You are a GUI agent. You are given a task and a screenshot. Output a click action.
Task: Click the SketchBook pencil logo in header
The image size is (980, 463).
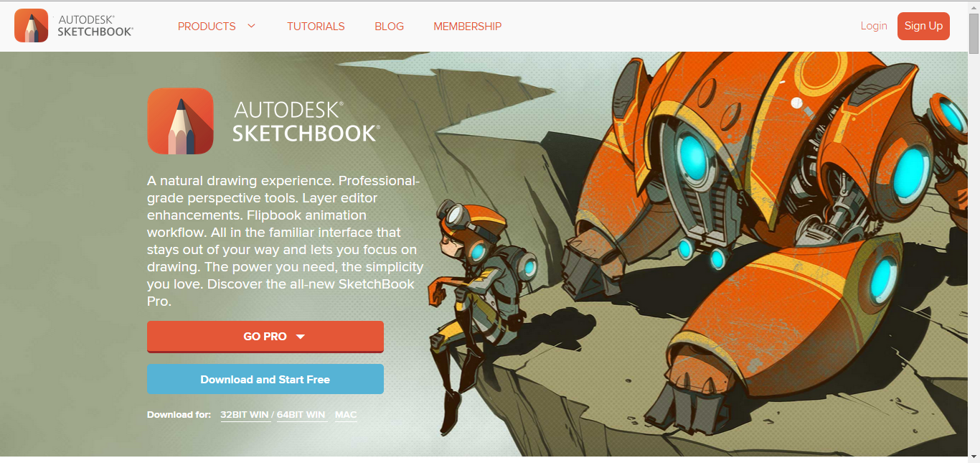point(31,26)
